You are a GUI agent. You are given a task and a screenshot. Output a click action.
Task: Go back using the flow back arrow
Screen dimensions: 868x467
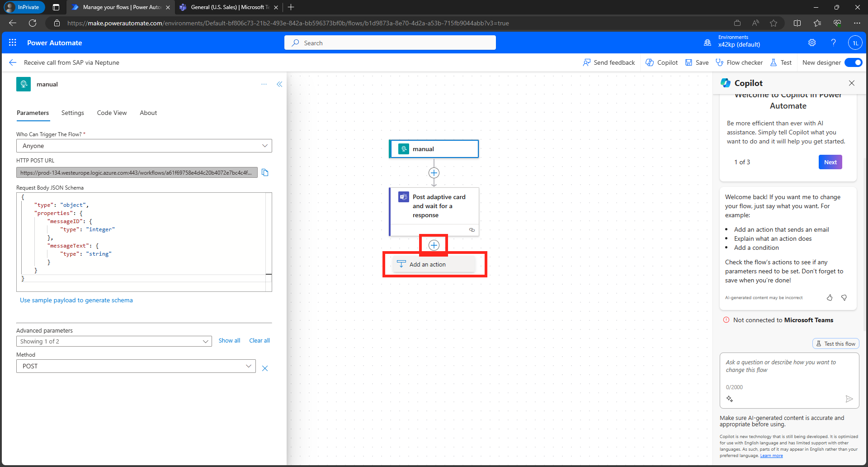pos(13,62)
